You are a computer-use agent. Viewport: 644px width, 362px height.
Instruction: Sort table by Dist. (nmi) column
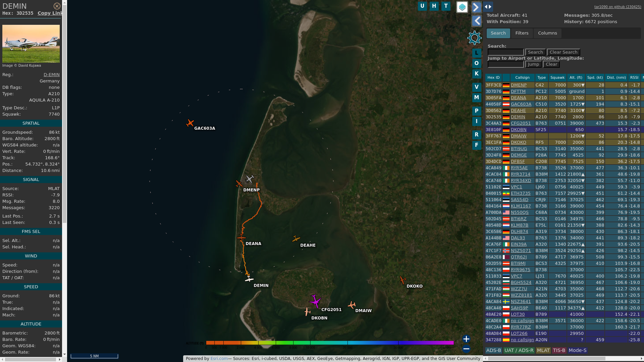[616, 77]
